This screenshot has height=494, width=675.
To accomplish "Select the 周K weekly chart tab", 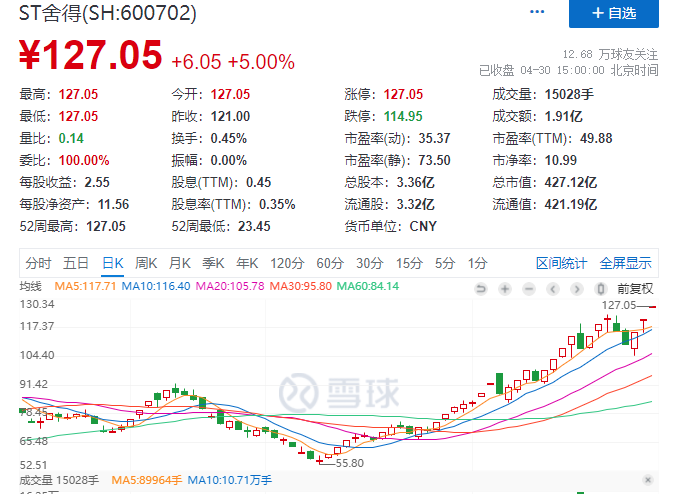I will (x=146, y=263).
